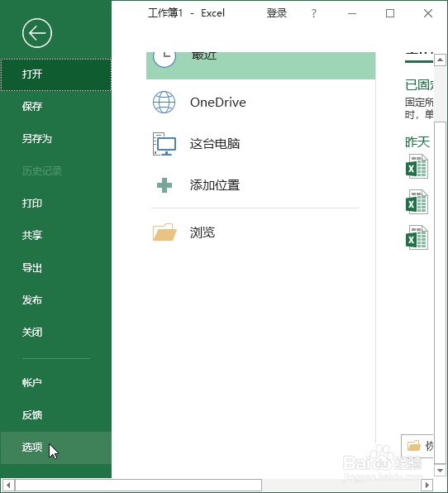Choose the OneDrive location label

coord(218,103)
